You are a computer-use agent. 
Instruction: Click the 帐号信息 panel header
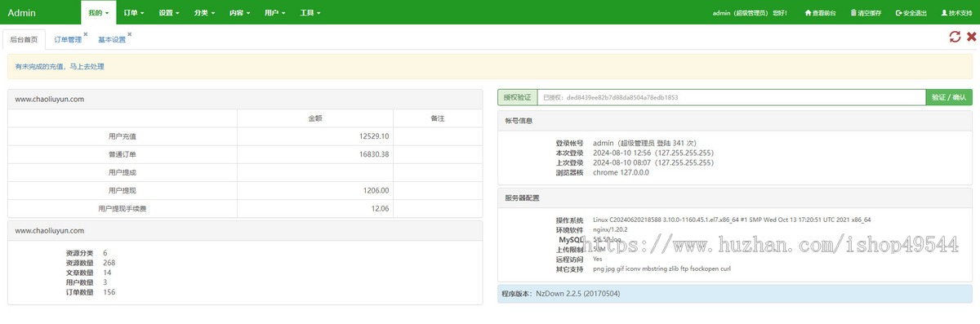point(735,120)
